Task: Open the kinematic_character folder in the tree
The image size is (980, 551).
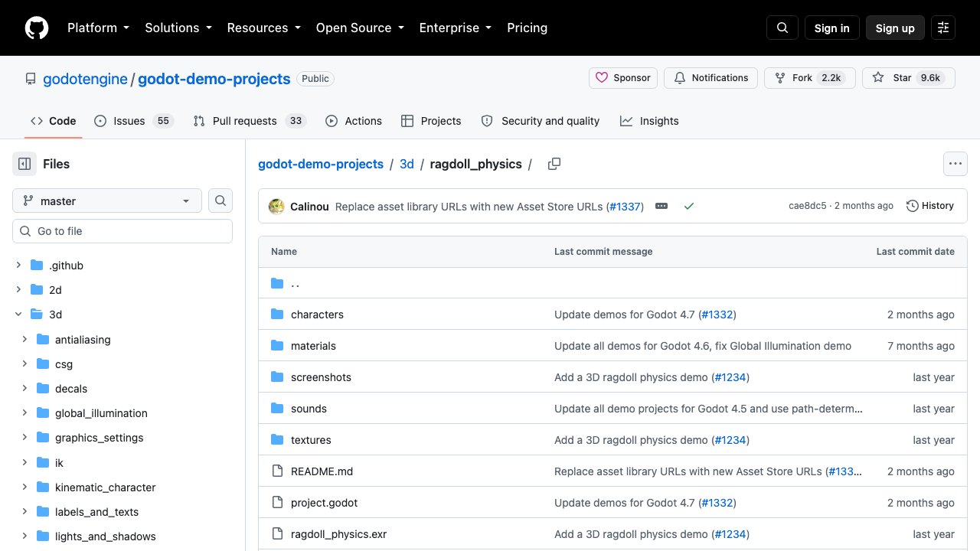Action: (105, 487)
